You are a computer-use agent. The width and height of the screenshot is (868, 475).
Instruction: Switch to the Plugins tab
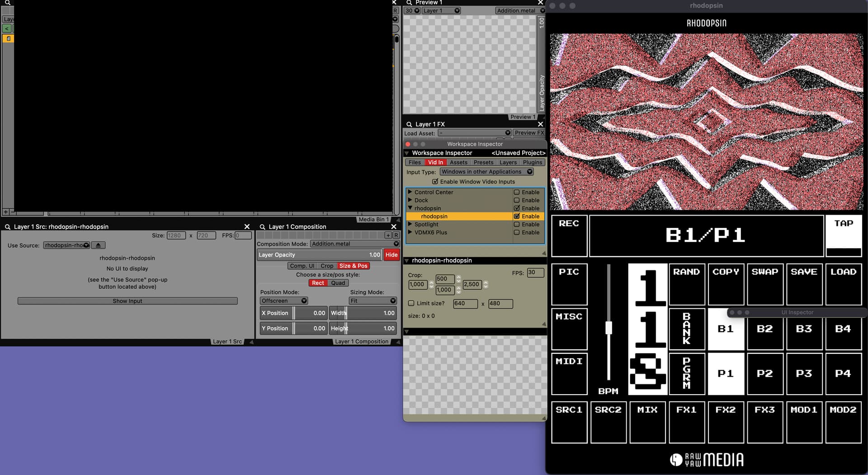532,163
